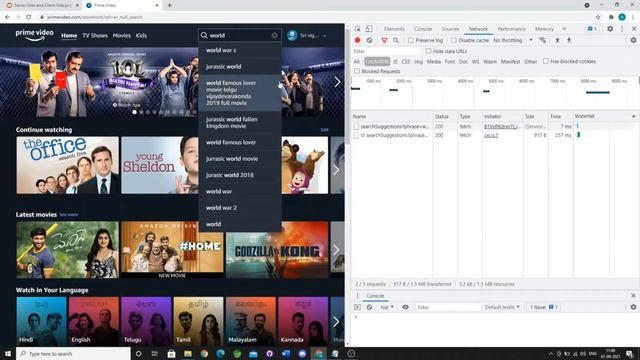The image size is (640, 360).
Task: Click See more next to Latest movies
Action: (x=69, y=215)
